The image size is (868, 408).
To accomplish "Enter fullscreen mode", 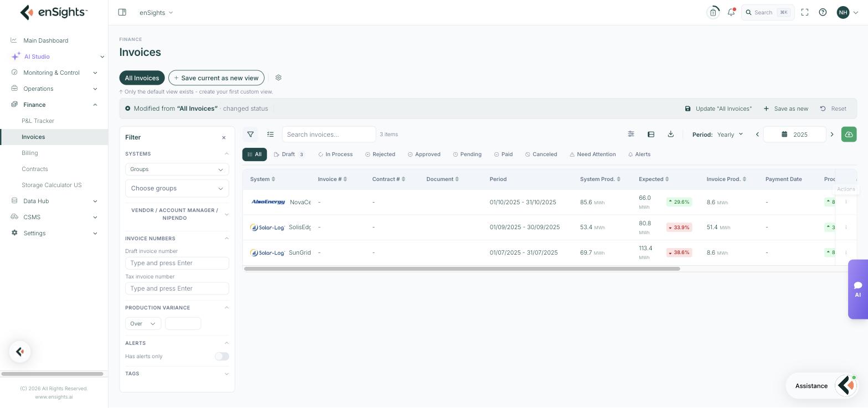I will tap(805, 12).
